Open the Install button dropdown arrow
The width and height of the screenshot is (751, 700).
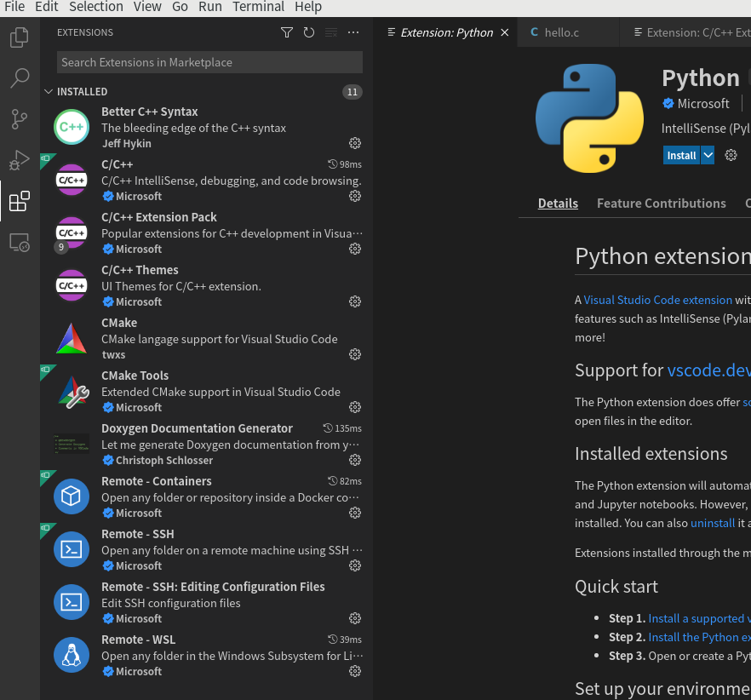coord(708,155)
